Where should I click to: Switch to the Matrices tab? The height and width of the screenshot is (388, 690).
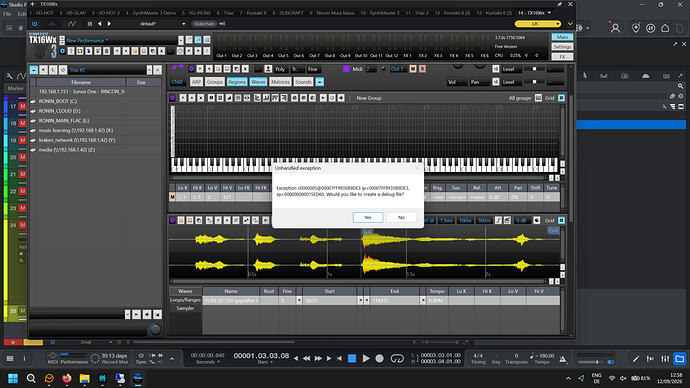[280, 82]
